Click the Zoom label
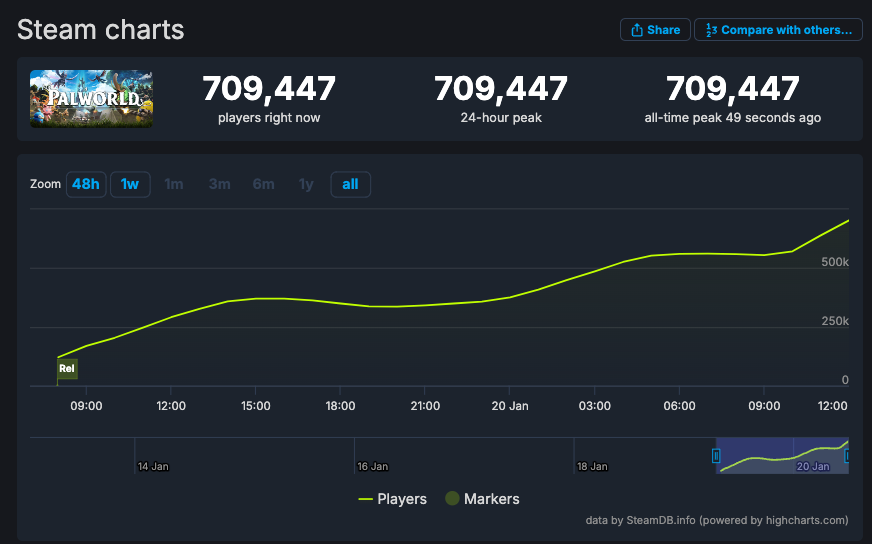Image resolution: width=872 pixels, height=544 pixels. click(x=45, y=184)
